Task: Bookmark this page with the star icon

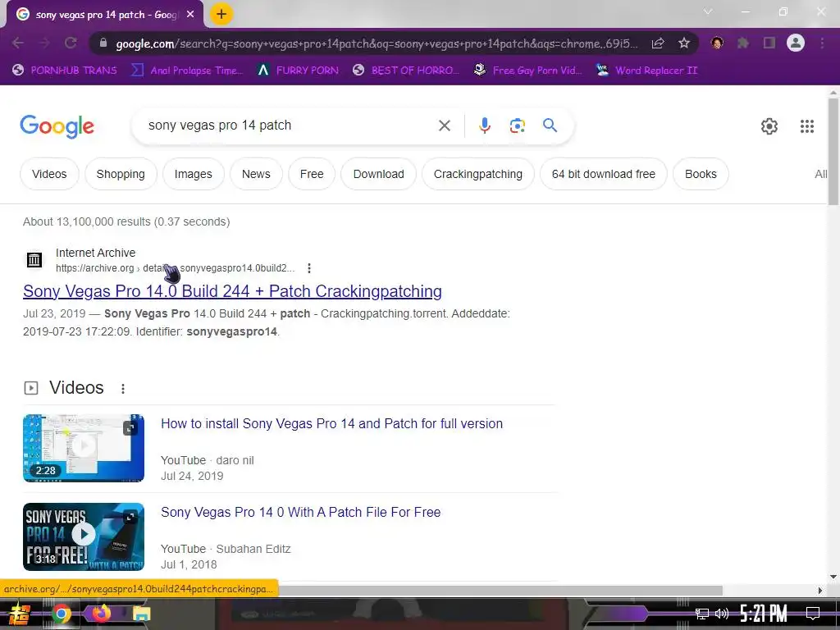Action: coord(684,43)
